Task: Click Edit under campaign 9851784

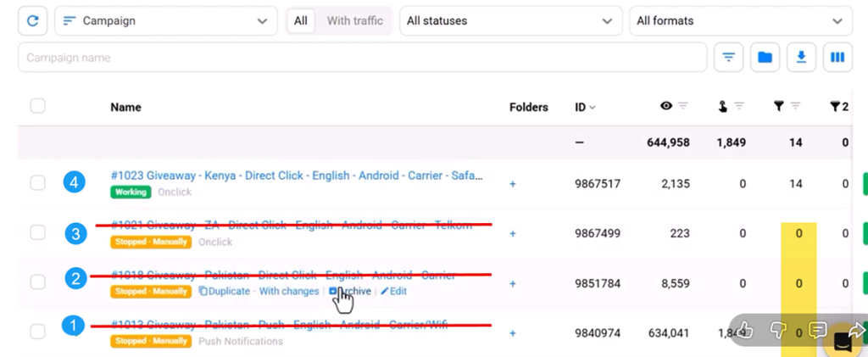Action: tap(393, 291)
